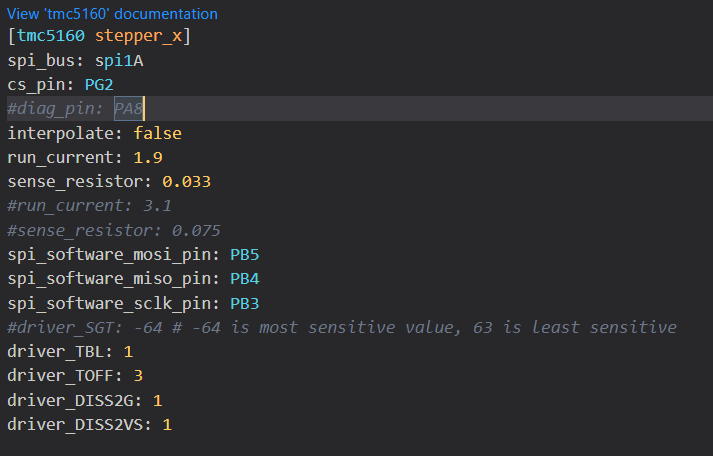Click the PB4 miso pin value

pyautogui.click(x=245, y=279)
